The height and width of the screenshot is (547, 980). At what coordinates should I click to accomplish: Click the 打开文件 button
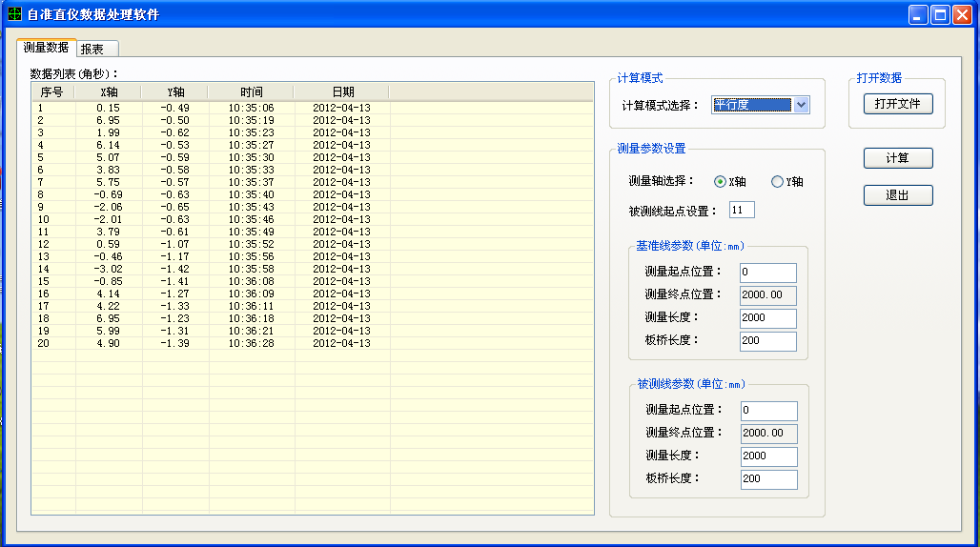tap(897, 104)
